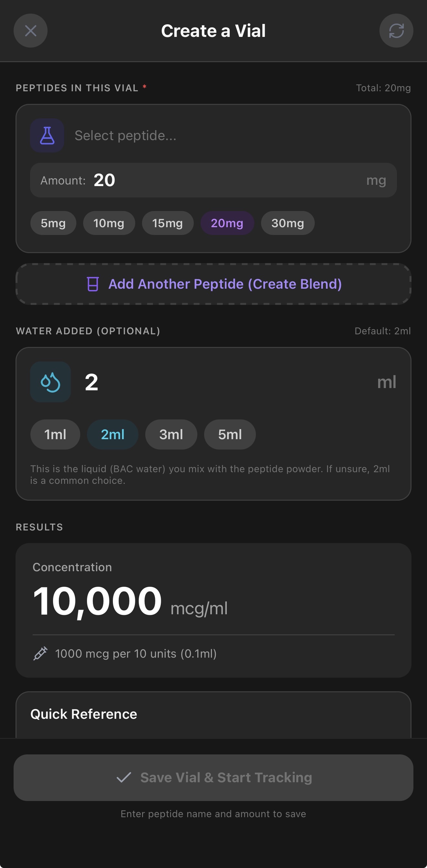Click the beaker icon for blend
This screenshot has height=868, width=427.
click(x=93, y=284)
